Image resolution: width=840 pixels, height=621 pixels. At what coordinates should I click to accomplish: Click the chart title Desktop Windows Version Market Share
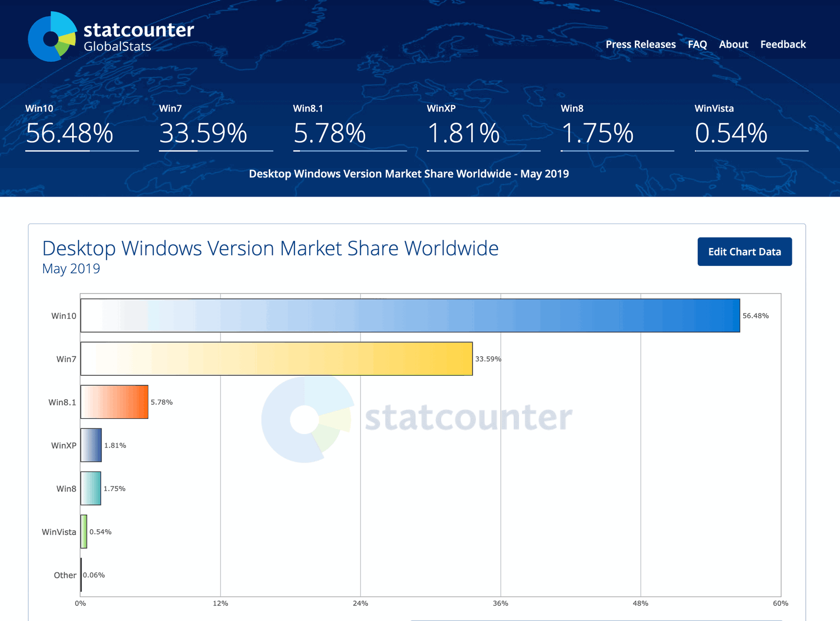pos(270,248)
